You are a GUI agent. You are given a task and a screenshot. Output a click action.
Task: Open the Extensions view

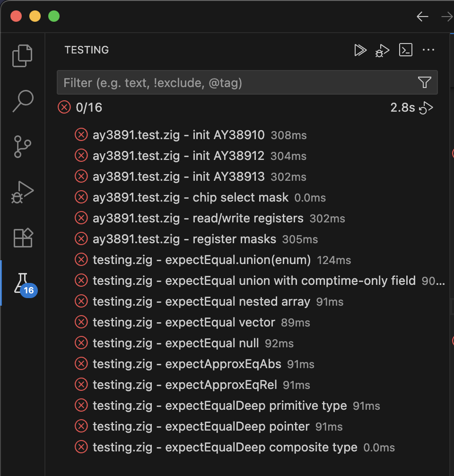click(x=22, y=238)
